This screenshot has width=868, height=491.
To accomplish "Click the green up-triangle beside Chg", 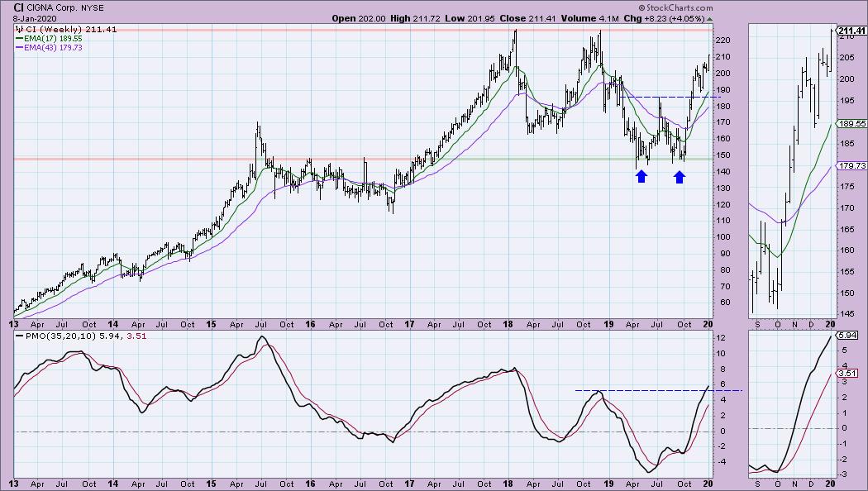I will click(x=710, y=17).
